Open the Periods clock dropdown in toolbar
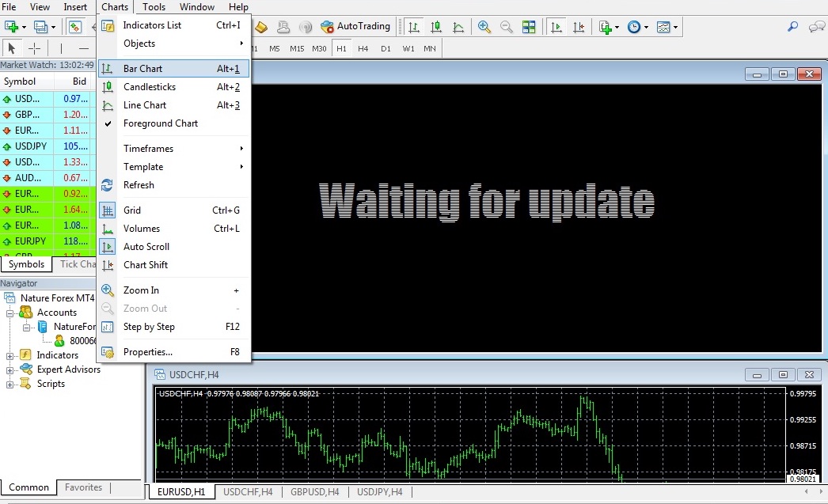Viewport: 828px width, 504px height. click(x=637, y=26)
